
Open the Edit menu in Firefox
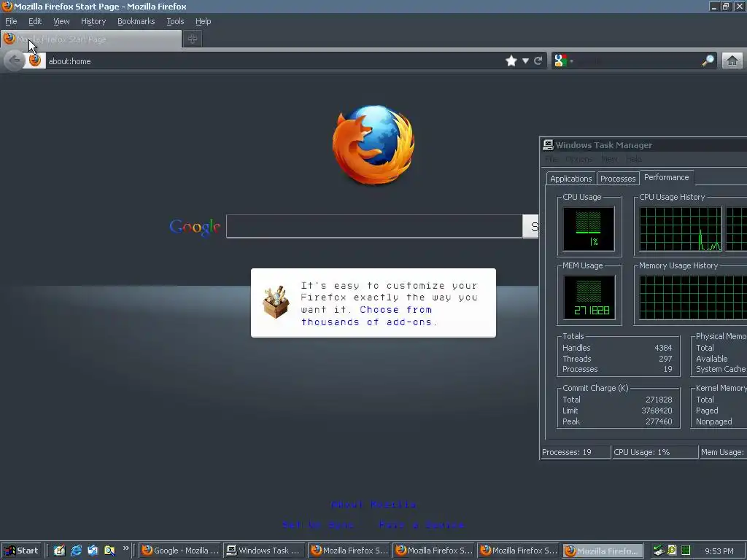[35, 21]
